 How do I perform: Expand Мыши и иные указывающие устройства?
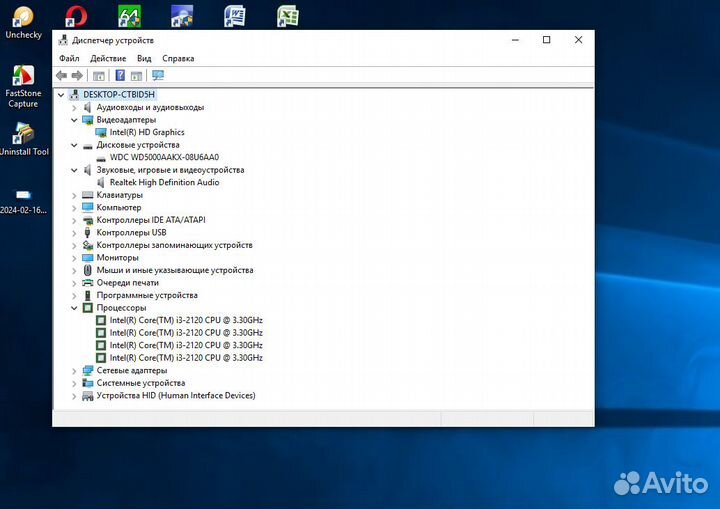74,271
